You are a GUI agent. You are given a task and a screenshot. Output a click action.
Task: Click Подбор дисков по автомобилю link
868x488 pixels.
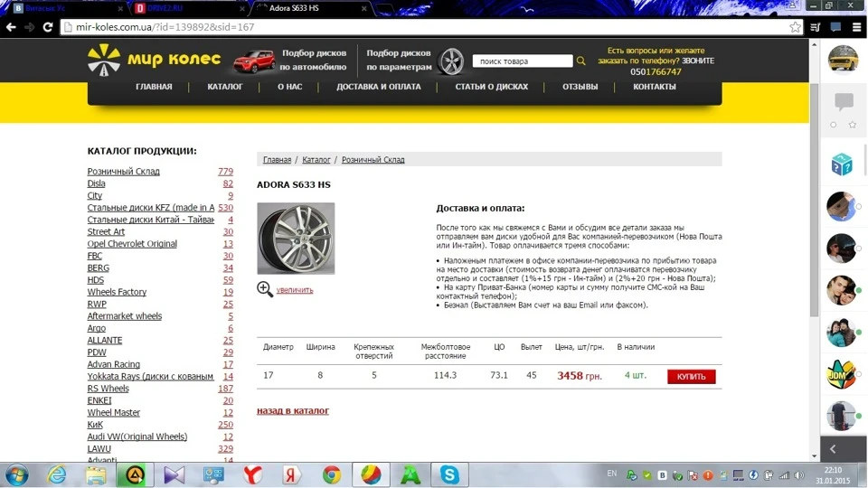point(314,60)
